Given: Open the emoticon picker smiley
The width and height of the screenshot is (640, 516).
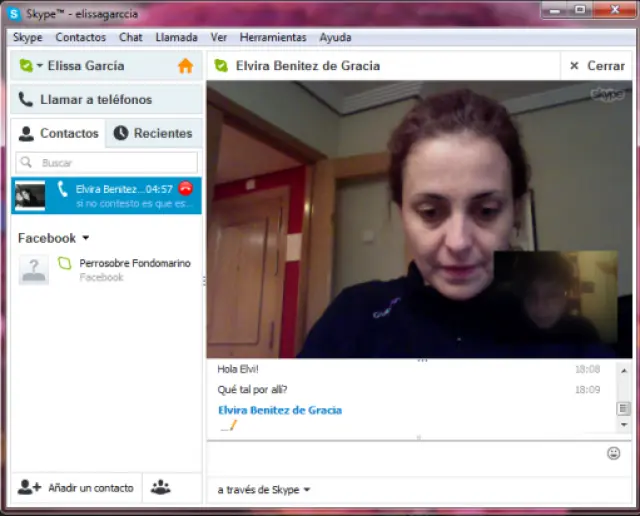Looking at the screenshot, I should coord(613,453).
